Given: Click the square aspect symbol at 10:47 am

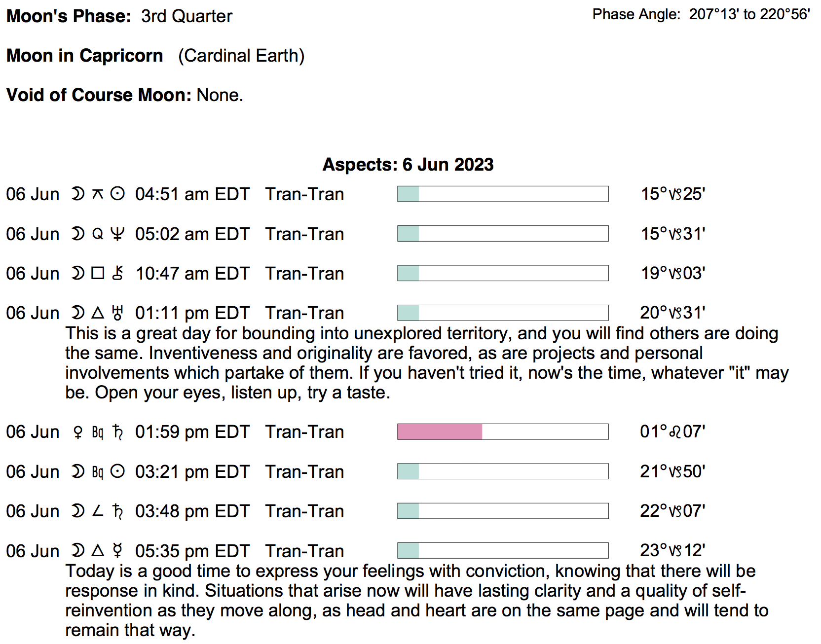Looking at the screenshot, I should click(x=98, y=273).
